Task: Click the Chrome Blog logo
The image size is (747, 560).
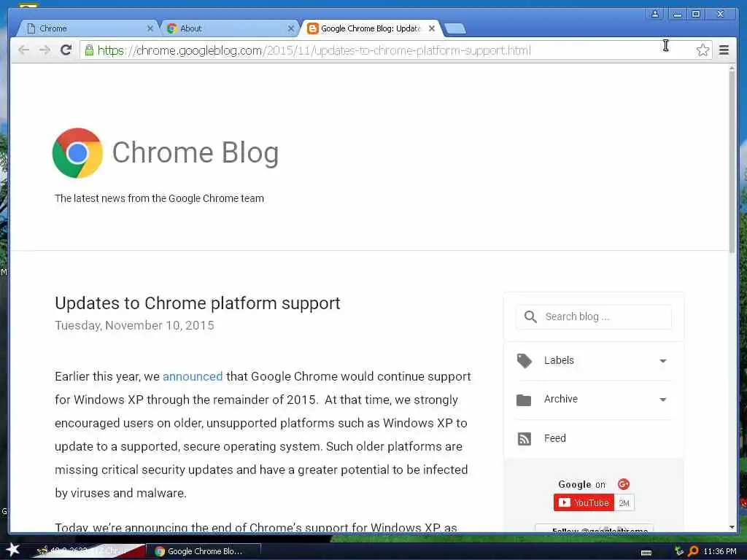Action: [77, 153]
